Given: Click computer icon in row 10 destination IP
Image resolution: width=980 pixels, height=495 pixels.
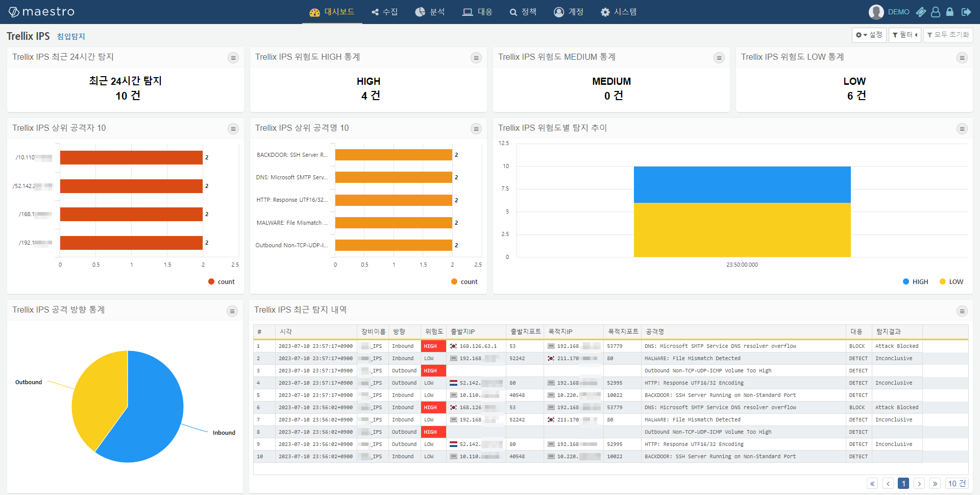Looking at the screenshot, I should click(x=551, y=457).
